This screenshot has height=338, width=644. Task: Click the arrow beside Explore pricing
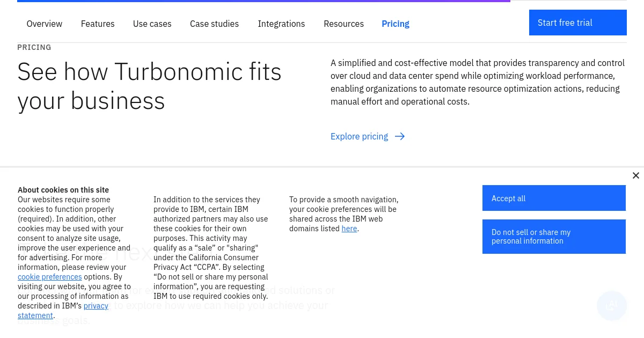[400, 136]
